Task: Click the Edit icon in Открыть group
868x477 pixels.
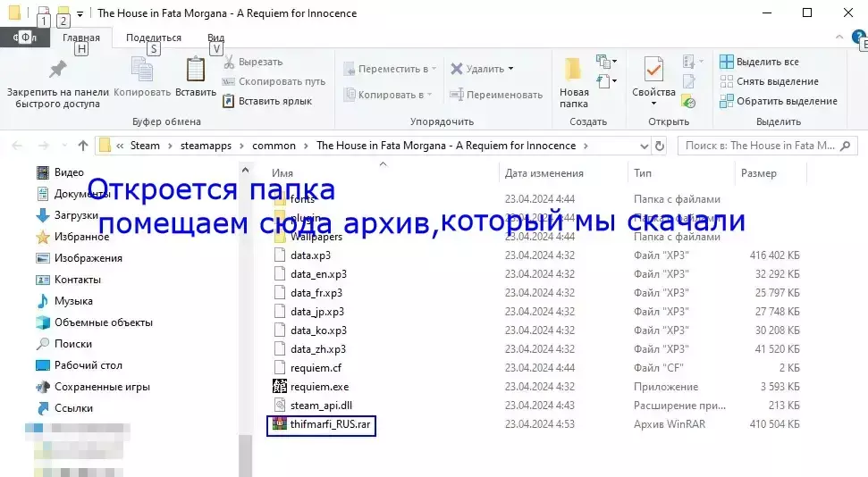Action: [689, 81]
